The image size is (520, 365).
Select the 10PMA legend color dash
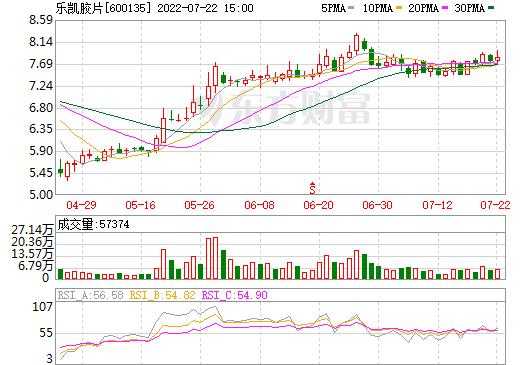tap(397, 7)
